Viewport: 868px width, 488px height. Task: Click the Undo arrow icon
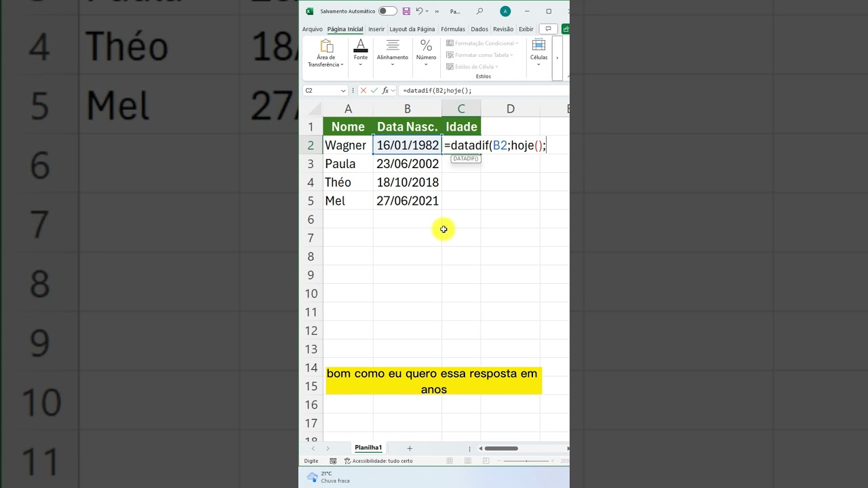tap(419, 11)
